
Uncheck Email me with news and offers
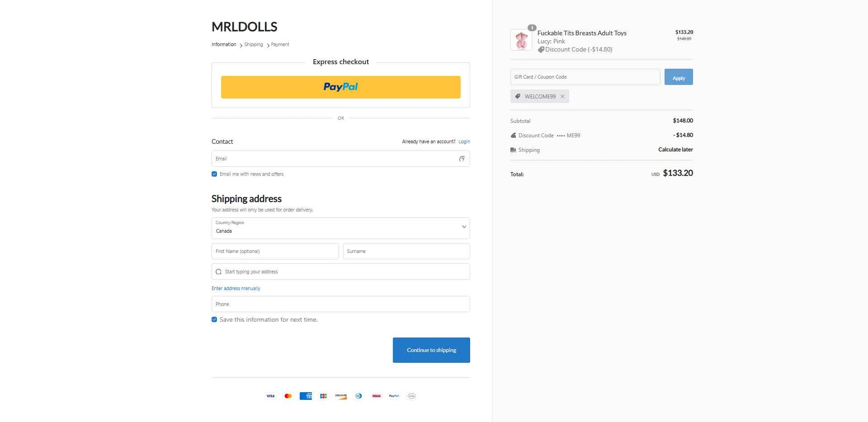[214, 174]
